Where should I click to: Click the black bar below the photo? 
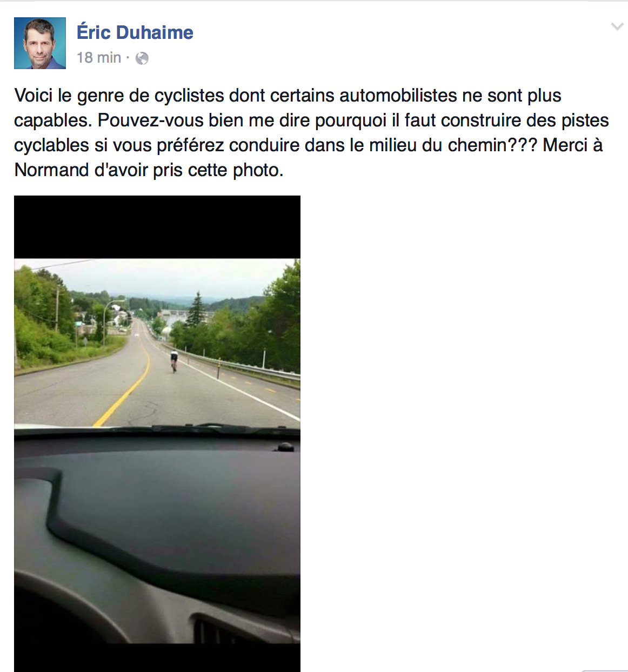pyautogui.click(x=157, y=657)
